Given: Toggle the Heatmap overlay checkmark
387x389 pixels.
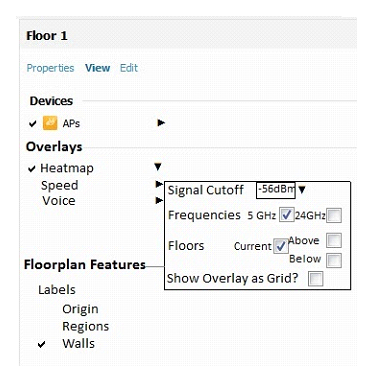Looking at the screenshot, I should click(x=32, y=169).
